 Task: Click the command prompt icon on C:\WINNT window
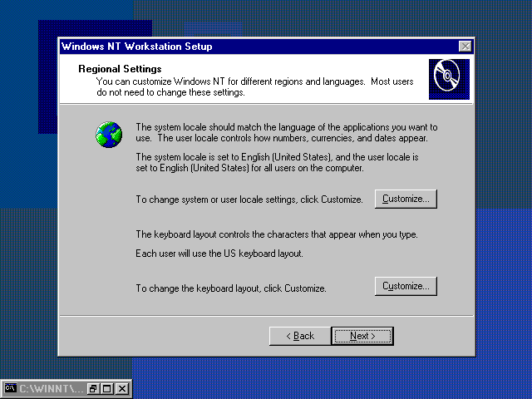pos(10,388)
